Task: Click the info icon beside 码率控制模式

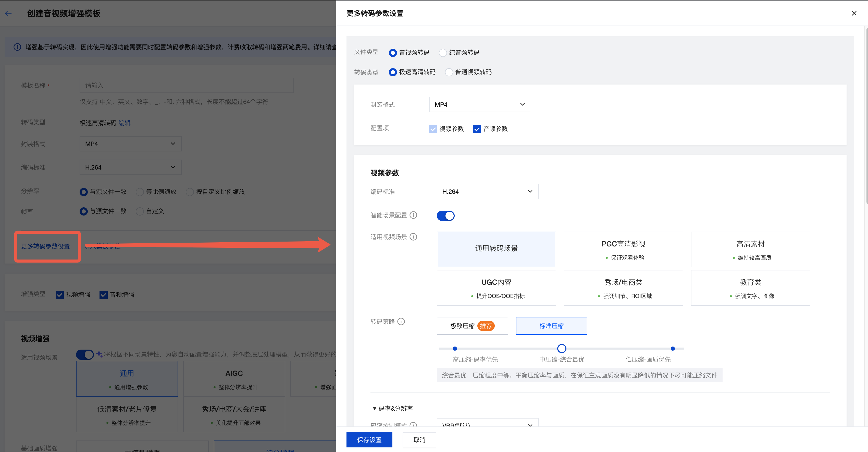Action: [x=413, y=425]
